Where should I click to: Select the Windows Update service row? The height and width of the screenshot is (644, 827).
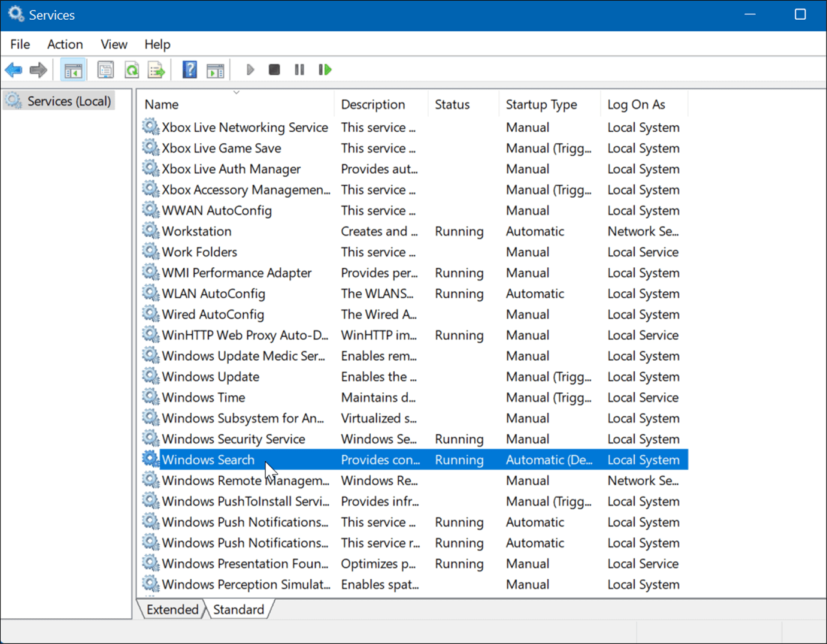210,377
